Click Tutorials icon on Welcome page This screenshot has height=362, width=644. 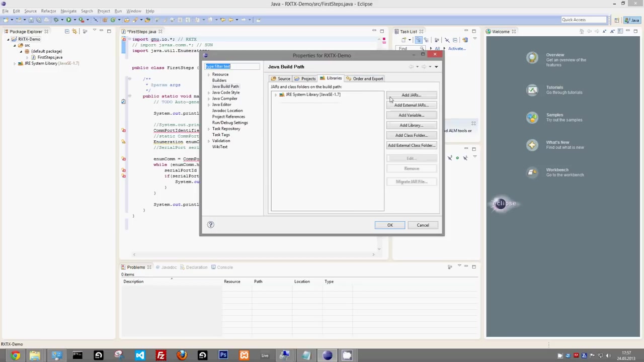coord(532,90)
